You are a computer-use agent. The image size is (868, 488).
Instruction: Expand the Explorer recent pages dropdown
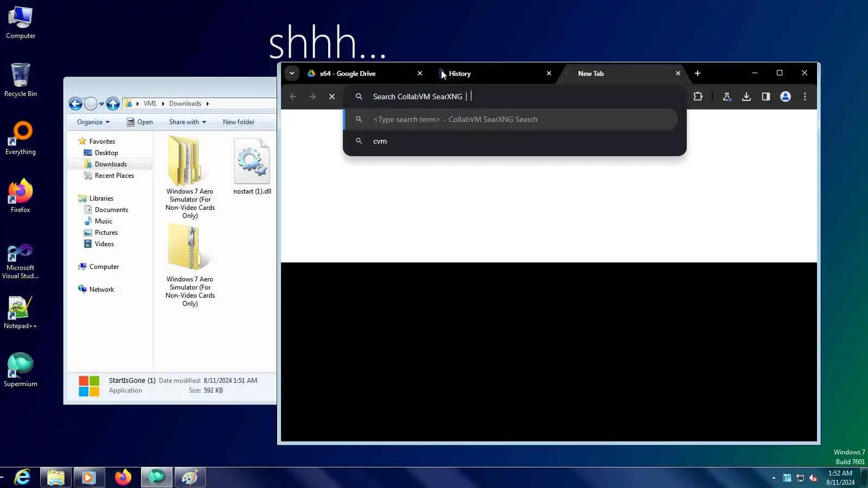click(x=101, y=104)
